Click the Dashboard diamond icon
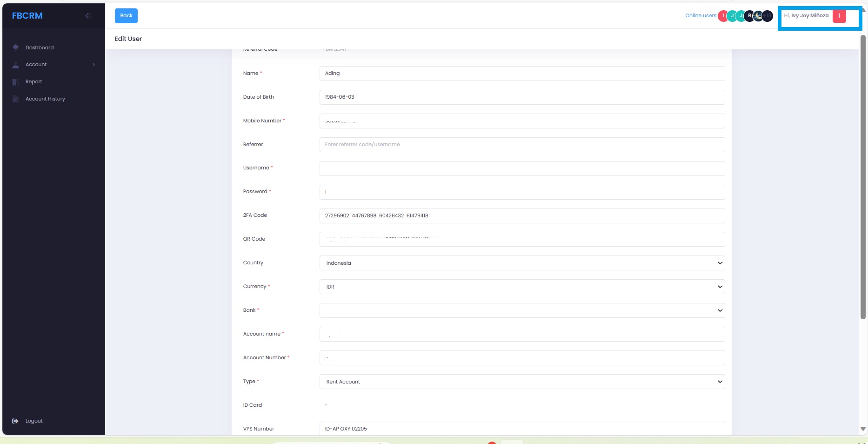 15,47
